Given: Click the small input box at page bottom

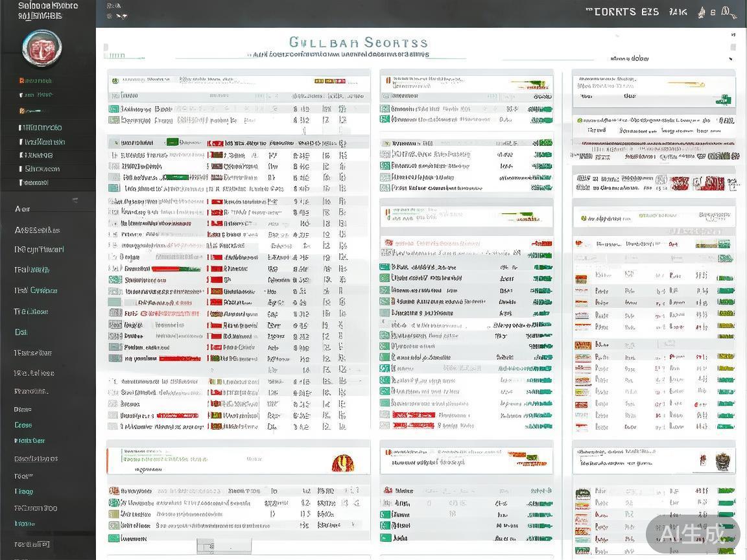Looking at the screenshot, I should 224,547.
